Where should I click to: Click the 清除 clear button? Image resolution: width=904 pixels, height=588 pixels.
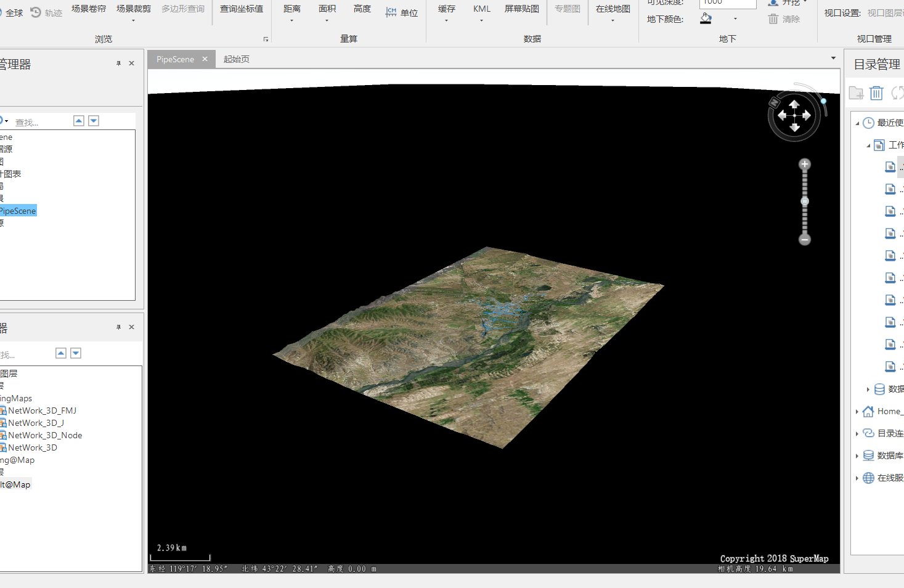tap(784, 19)
